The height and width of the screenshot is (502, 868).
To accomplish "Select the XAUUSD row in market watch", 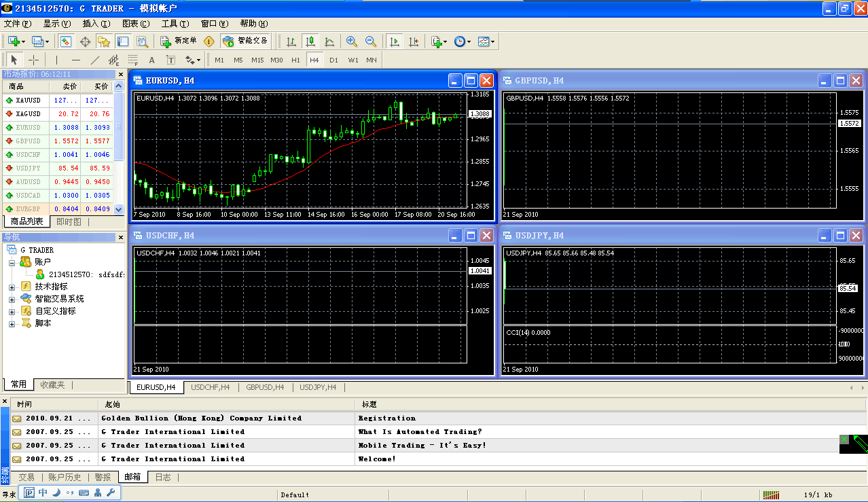I will (58, 101).
